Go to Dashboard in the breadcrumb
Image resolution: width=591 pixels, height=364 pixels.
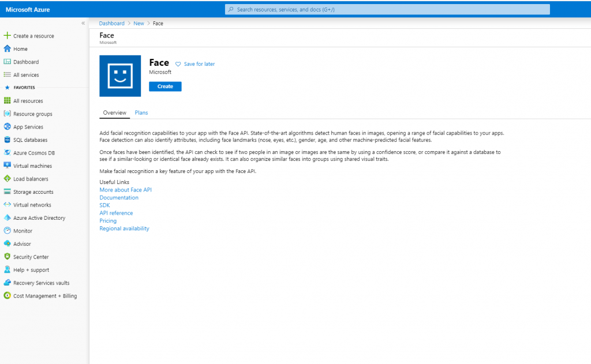tap(111, 23)
